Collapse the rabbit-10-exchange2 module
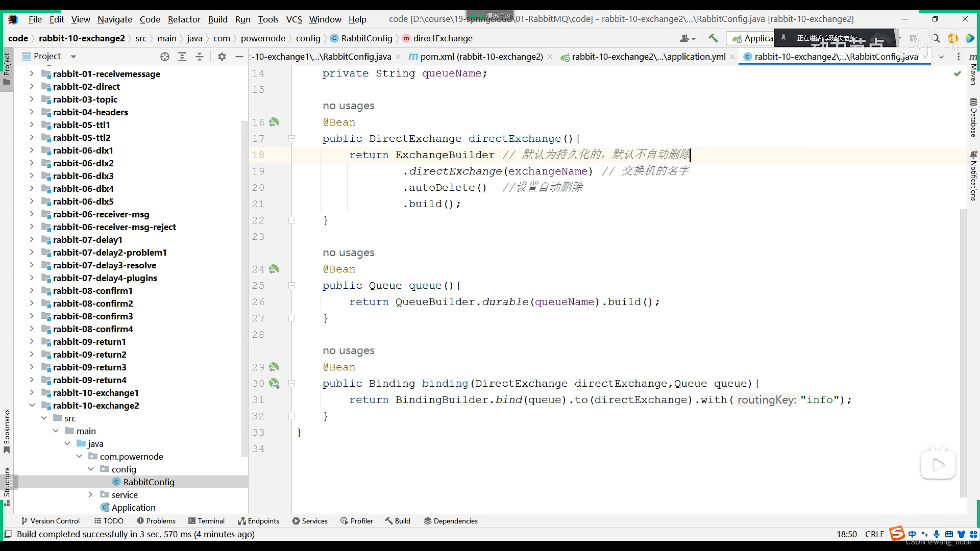980x551 pixels. pyautogui.click(x=32, y=406)
